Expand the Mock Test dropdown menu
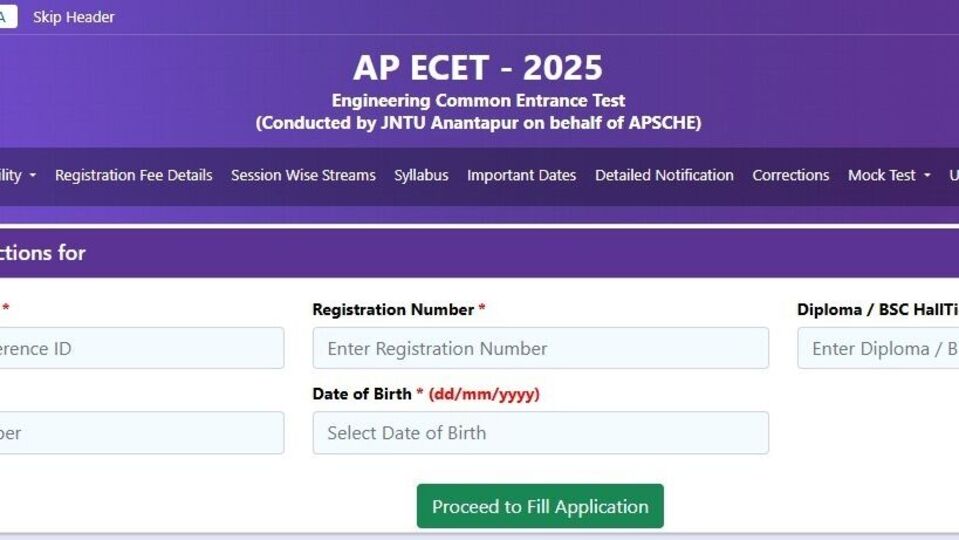The image size is (959, 540). point(889,176)
